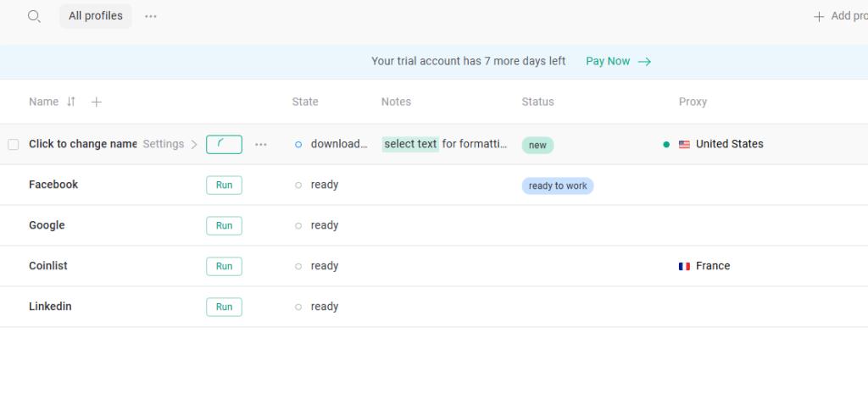Click the loading spinner button in first row
Viewport: 868px width, 393px height.
click(224, 145)
